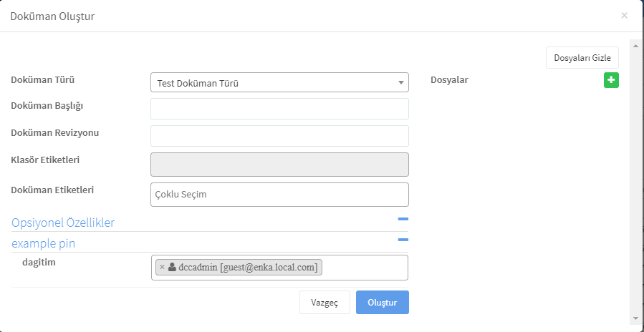Focus the Doküman Başlığı text field

click(279, 109)
